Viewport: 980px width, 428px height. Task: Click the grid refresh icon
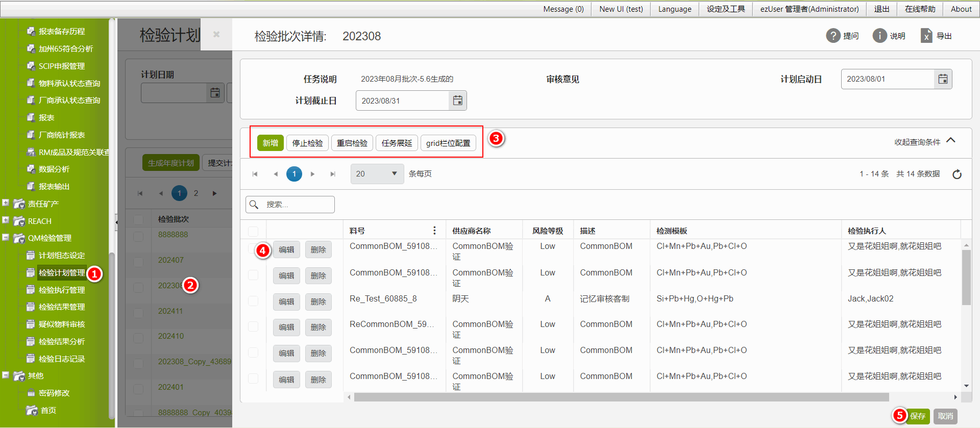tap(957, 174)
